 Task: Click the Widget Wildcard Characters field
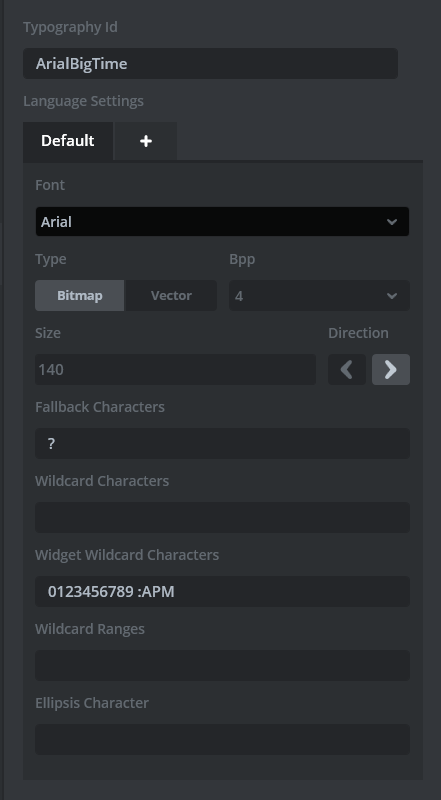click(x=223, y=591)
